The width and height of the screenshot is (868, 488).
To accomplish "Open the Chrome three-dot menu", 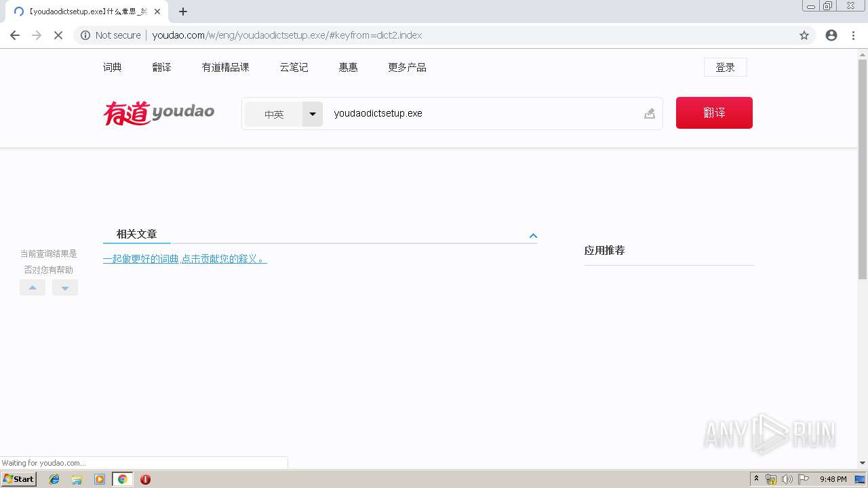I will tap(853, 35).
